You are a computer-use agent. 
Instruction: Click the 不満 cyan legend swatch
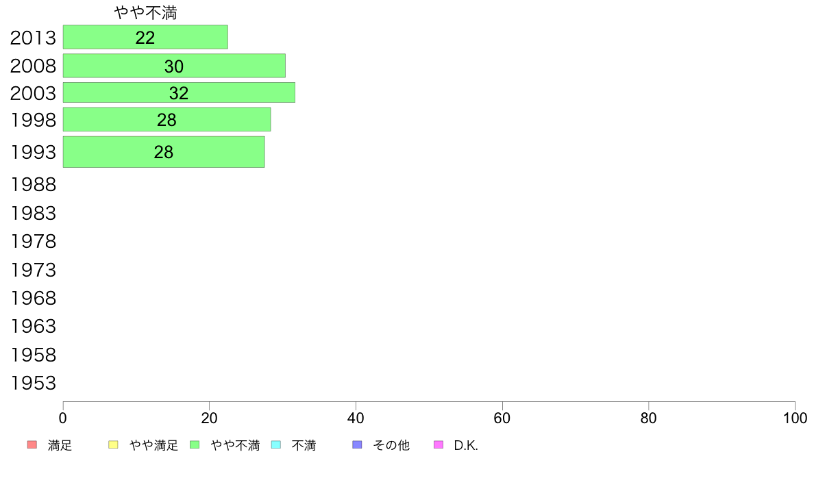click(276, 445)
